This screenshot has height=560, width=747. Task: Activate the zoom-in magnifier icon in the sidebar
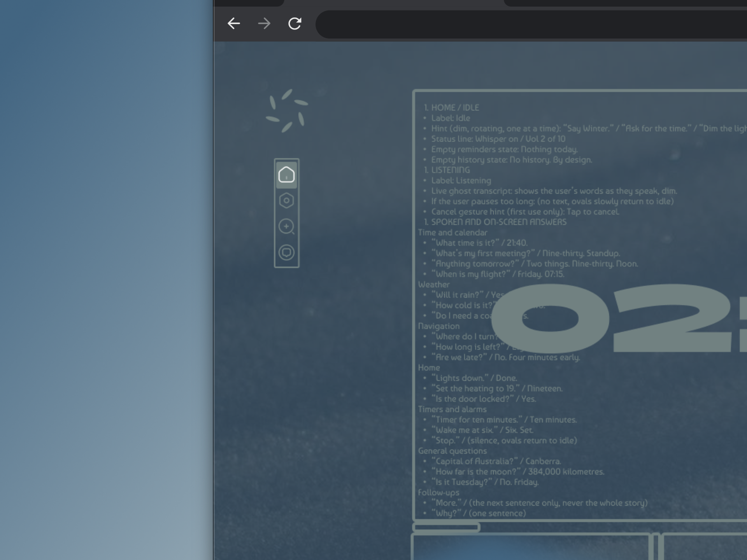(286, 227)
